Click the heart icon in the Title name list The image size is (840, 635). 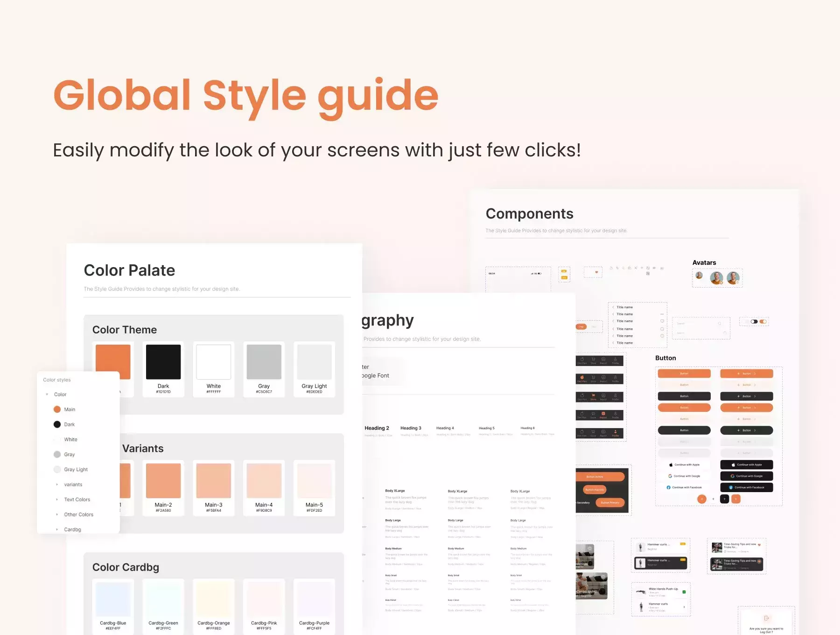tap(662, 321)
